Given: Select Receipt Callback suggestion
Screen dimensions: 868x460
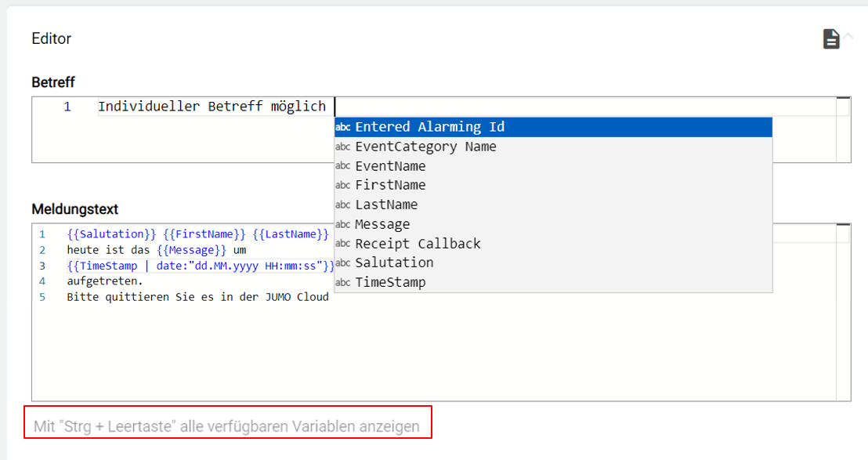Looking at the screenshot, I should 418,244.
